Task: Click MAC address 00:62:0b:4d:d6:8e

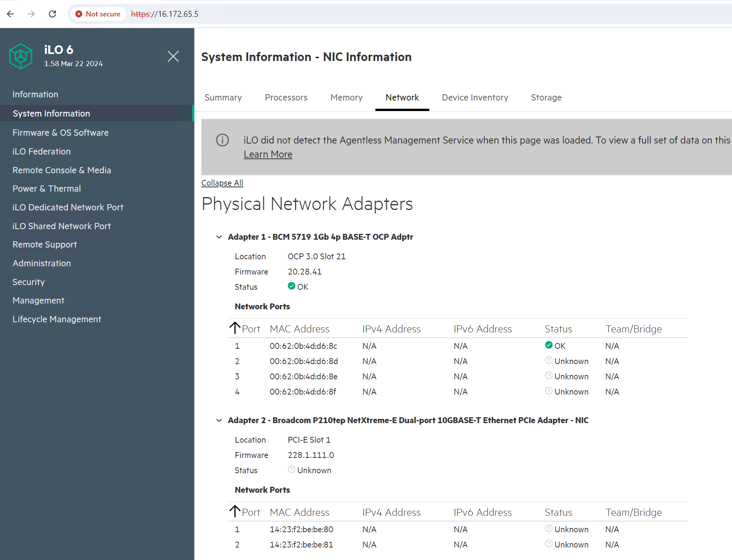Action: [x=303, y=377]
